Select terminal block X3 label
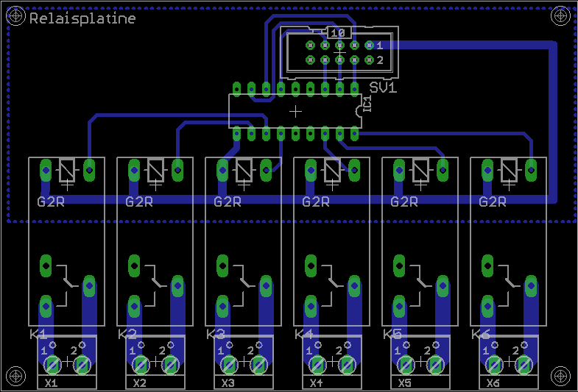578x392 pixels. [x=228, y=383]
